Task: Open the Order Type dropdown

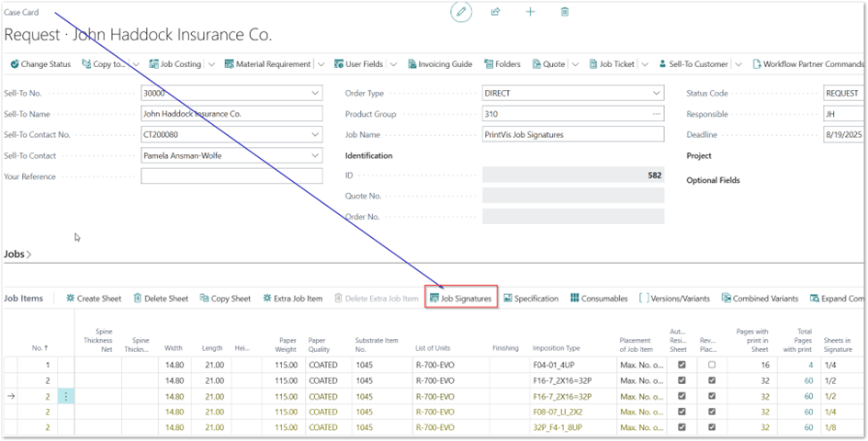Action: (x=657, y=93)
